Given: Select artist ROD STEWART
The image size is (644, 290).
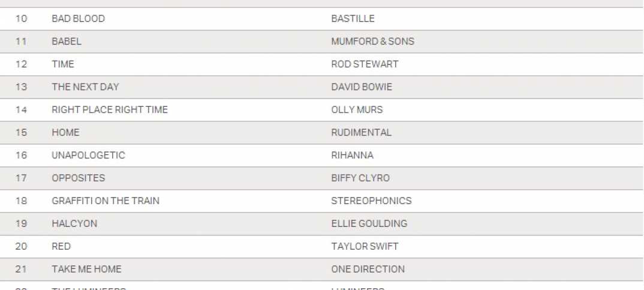Looking at the screenshot, I should click(365, 64).
